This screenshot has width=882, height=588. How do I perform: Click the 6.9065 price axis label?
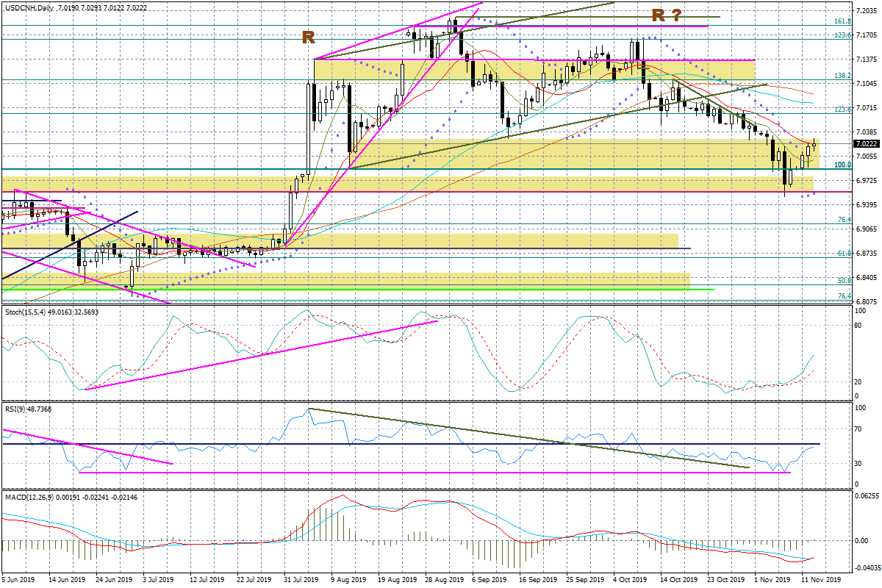pyautogui.click(x=867, y=229)
